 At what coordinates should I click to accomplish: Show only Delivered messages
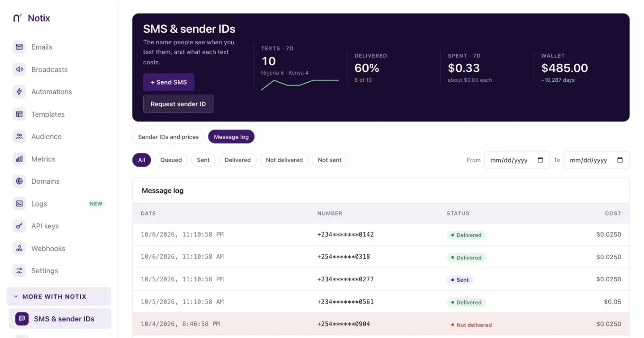(x=237, y=160)
